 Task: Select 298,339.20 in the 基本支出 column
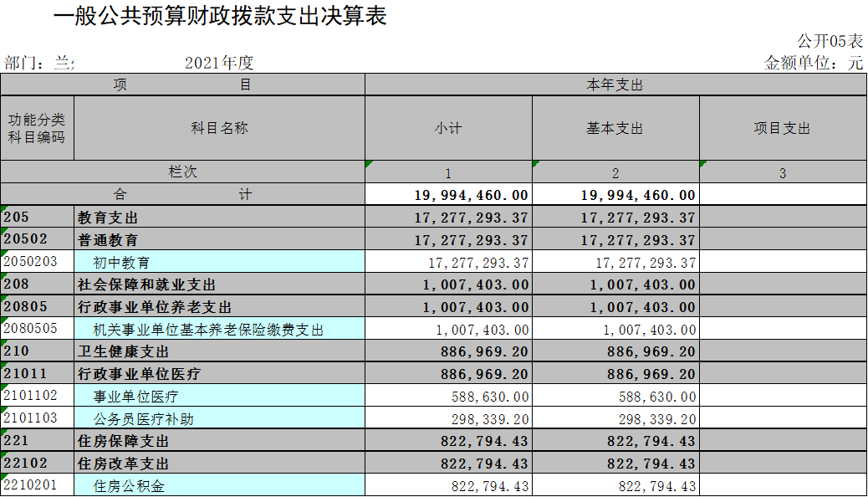[656, 419]
